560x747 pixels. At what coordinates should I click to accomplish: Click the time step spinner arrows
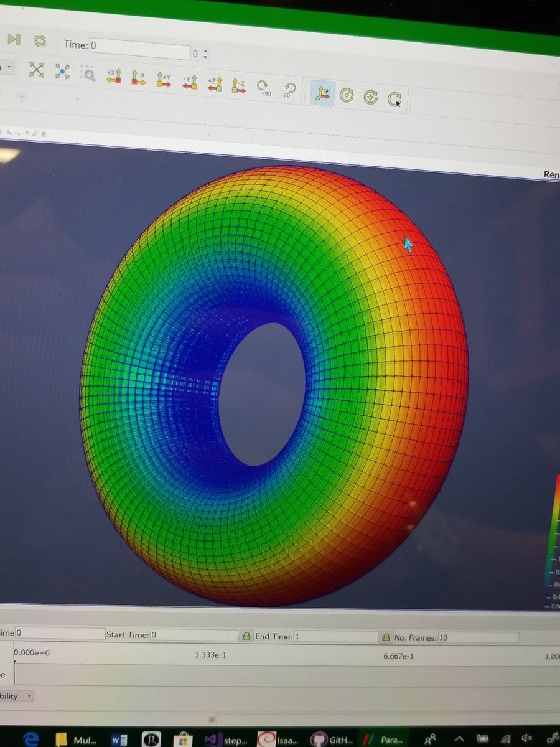click(x=206, y=55)
